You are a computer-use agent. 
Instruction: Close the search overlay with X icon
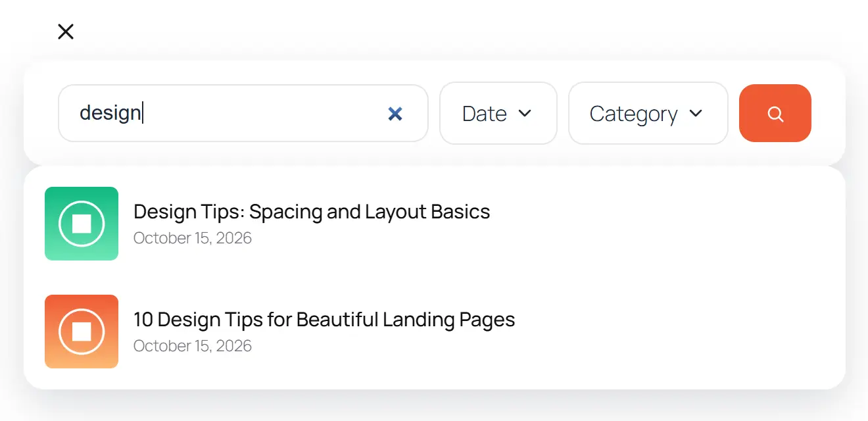[x=66, y=32]
